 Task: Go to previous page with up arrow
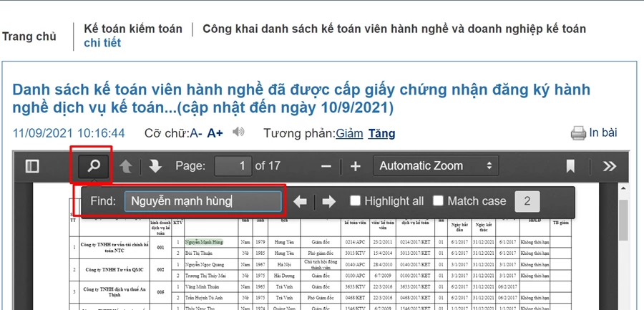126,166
